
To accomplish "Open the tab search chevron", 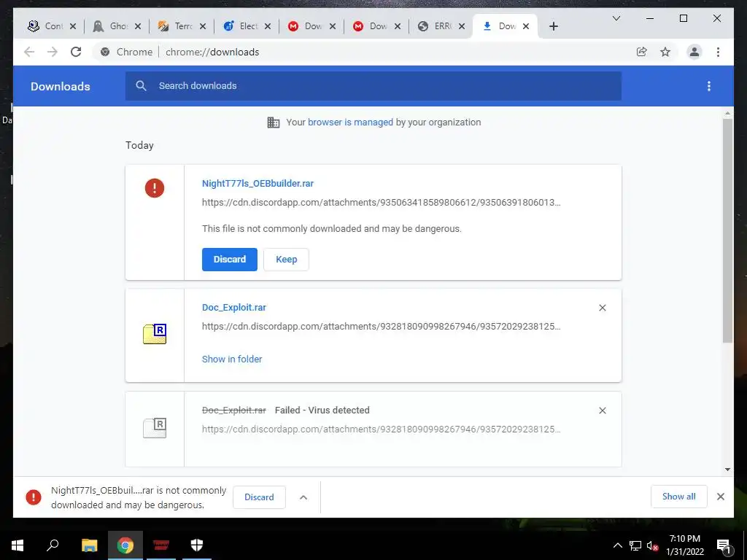I will tap(616, 18).
